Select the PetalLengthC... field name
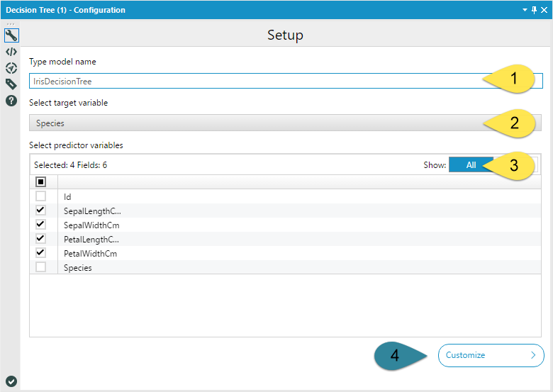Image resolution: width=553 pixels, height=392 pixels. [91, 240]
